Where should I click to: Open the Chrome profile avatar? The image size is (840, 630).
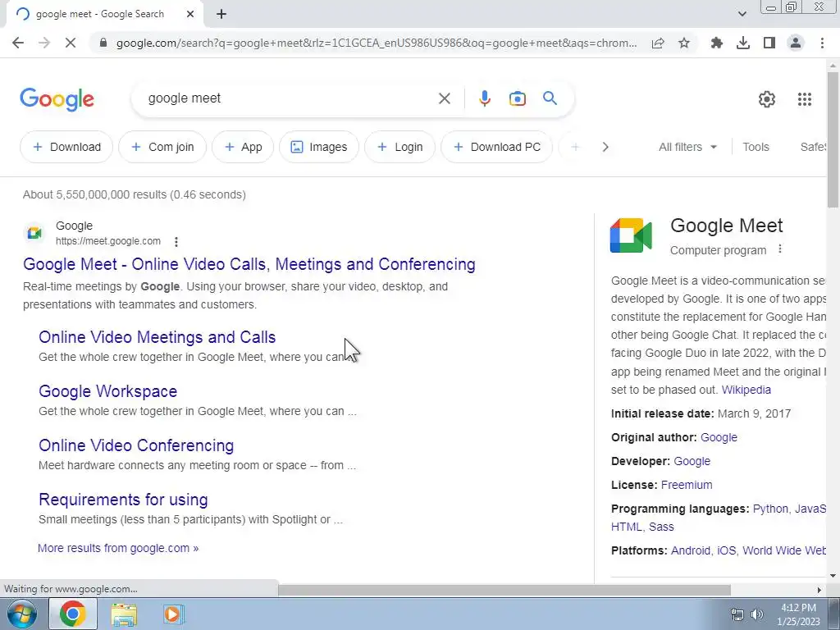click(x=796, y=43)
